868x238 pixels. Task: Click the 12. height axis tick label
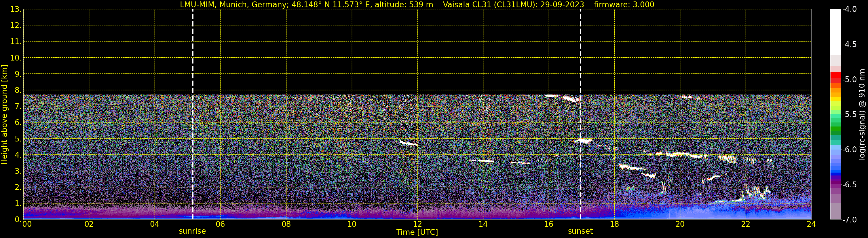pyautogui.click(x=16, y=25)
